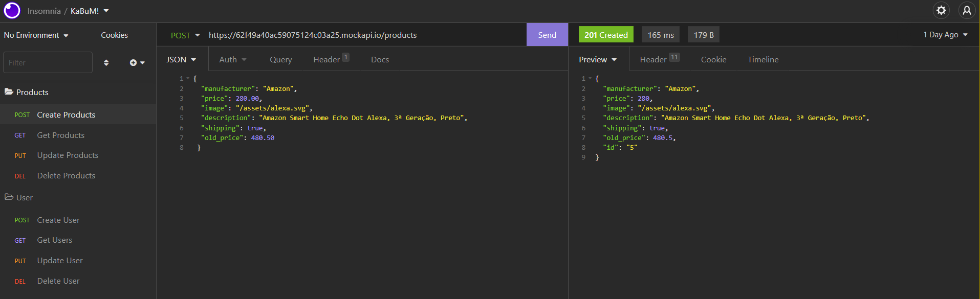Open the Cookies manager
Image resolution: width=980 pixels, height=299 pixels.
point(114,35)
